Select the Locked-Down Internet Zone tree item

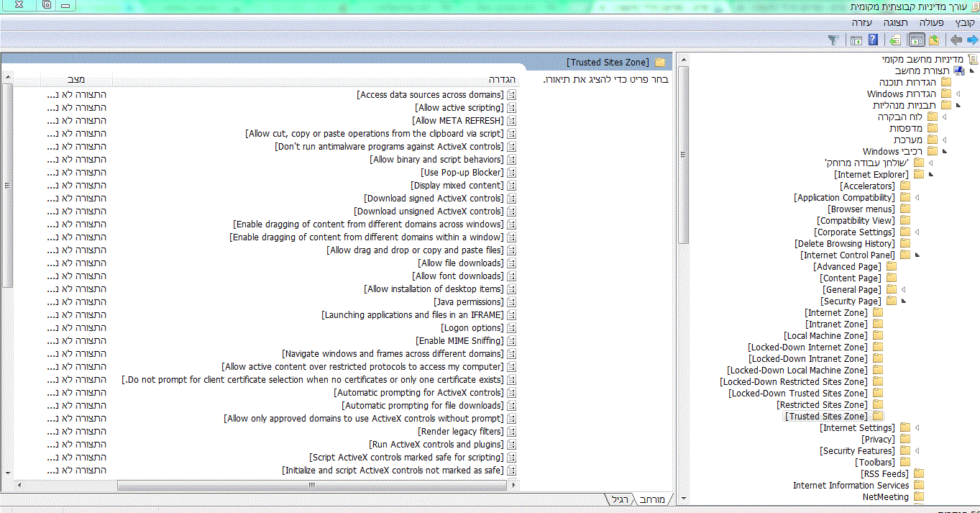click(807, 348)
